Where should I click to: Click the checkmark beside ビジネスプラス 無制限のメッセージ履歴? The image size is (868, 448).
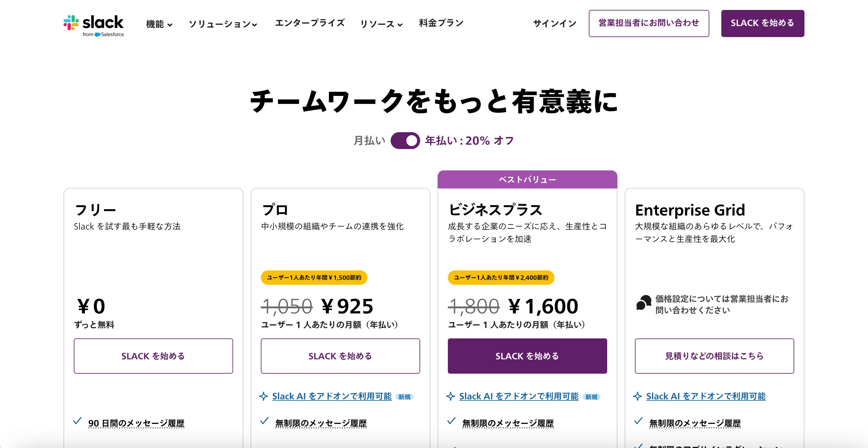tap(451, 421)
